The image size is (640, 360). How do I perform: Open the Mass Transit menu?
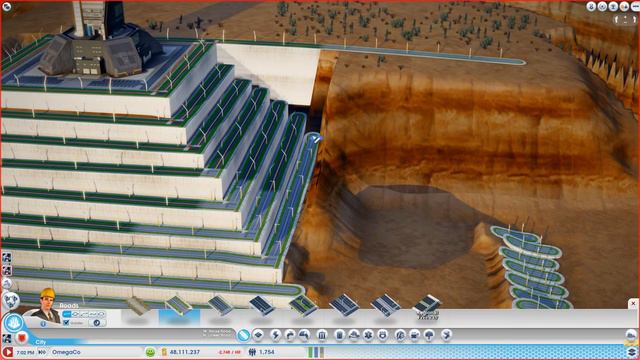(x=415, y=335)
